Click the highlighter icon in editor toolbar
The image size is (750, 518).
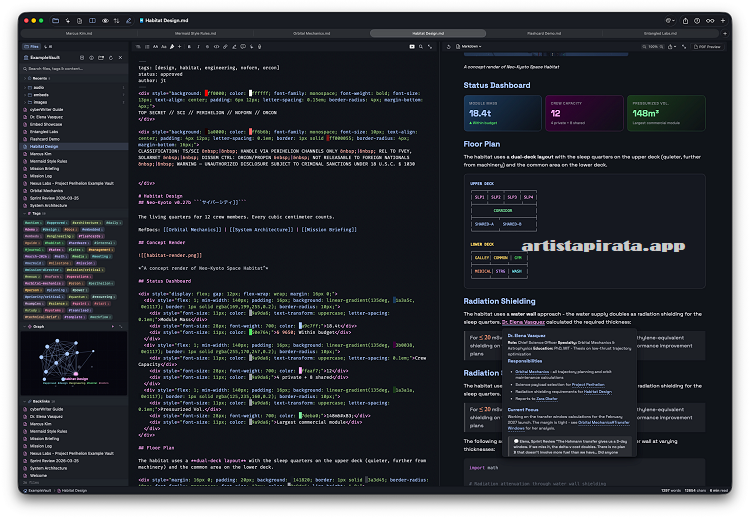[x=234, y=46]
